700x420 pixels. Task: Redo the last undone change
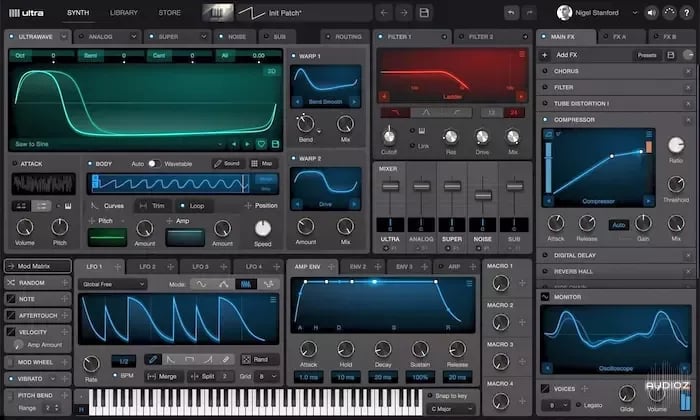click(x=529, y=13)
